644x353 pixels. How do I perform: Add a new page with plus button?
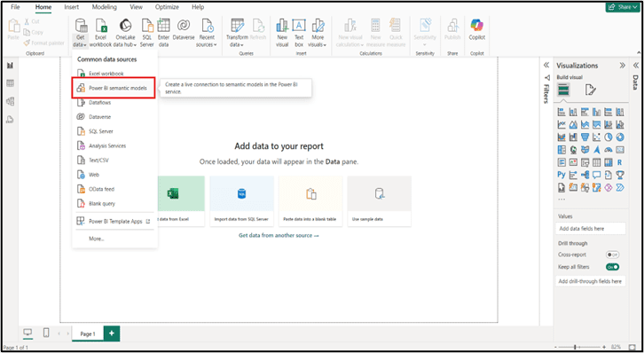click(x=112, y=333)
